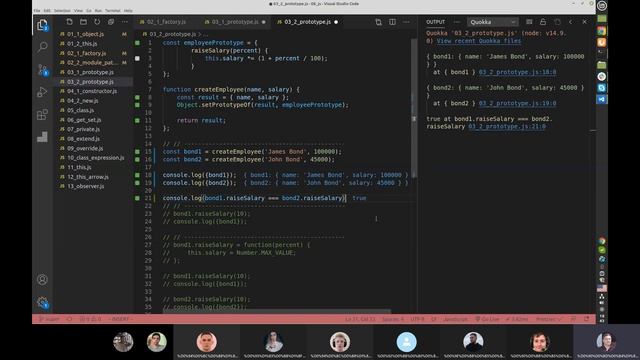Screen dimensions: 640x360
Task: Click the View recent Quokka files link
Action: 479,41
